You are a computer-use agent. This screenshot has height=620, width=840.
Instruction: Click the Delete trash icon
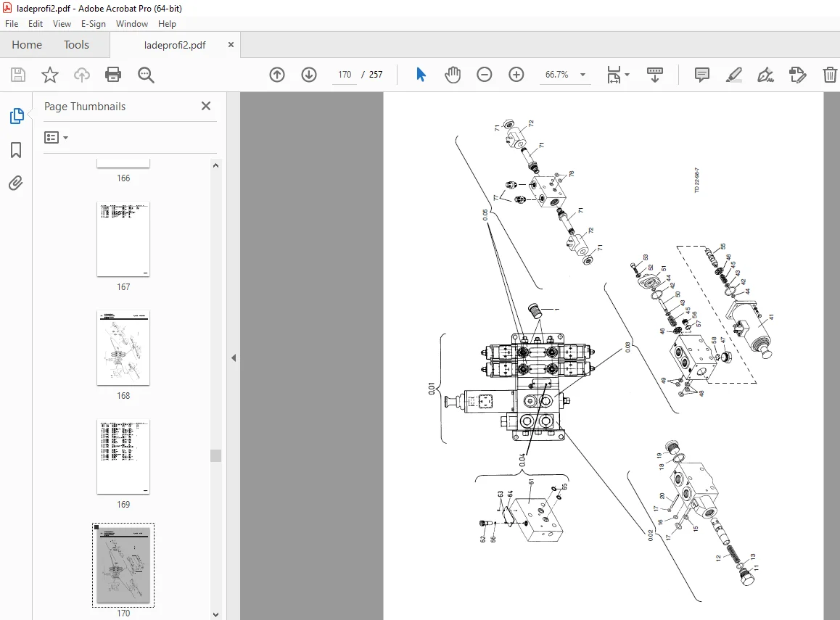(830, 75)
